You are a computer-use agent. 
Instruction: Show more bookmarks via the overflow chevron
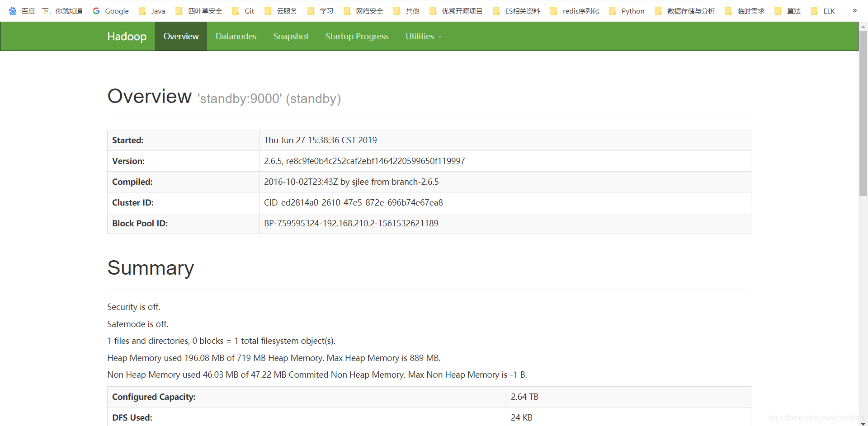click(x=854, y=10)
